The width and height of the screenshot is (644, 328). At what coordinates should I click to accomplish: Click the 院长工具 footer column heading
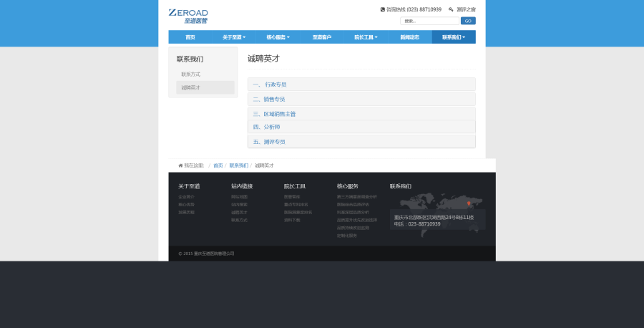[x=295, y=187]
